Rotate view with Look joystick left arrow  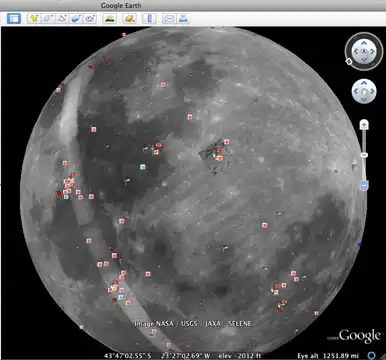click(x=355, y=51)
